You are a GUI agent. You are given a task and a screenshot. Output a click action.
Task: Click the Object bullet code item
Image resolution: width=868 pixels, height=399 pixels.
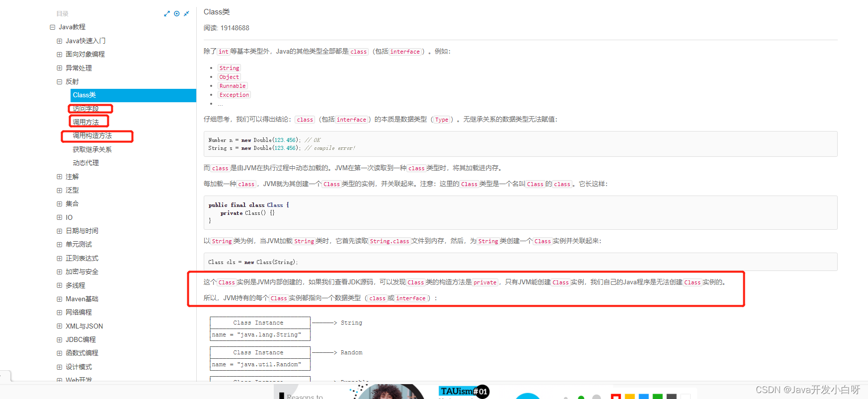[x=229, y=77]
